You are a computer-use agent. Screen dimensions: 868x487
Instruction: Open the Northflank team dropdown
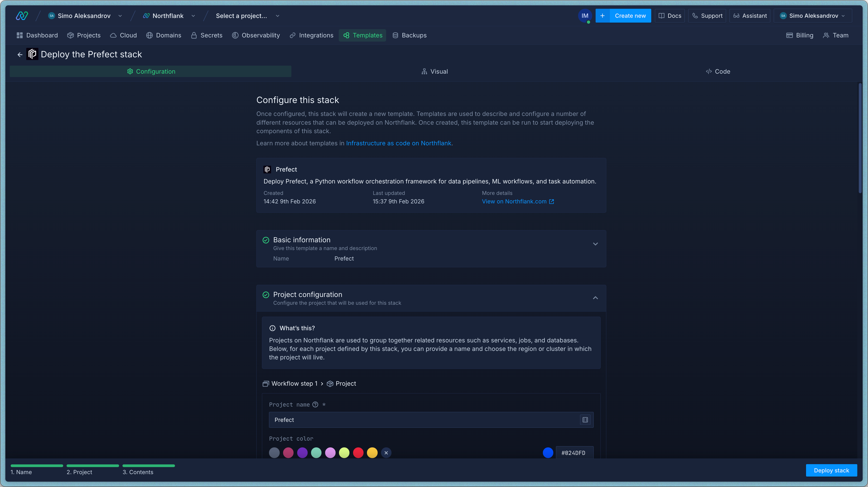169,16
